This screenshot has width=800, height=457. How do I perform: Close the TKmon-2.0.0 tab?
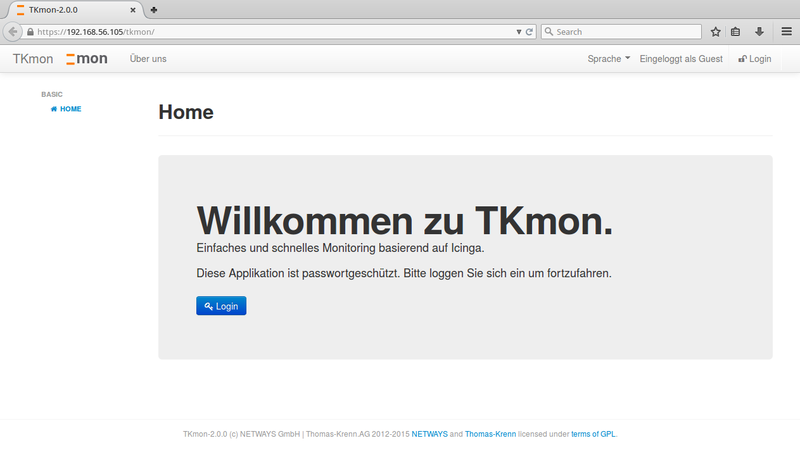pos(133,10)
